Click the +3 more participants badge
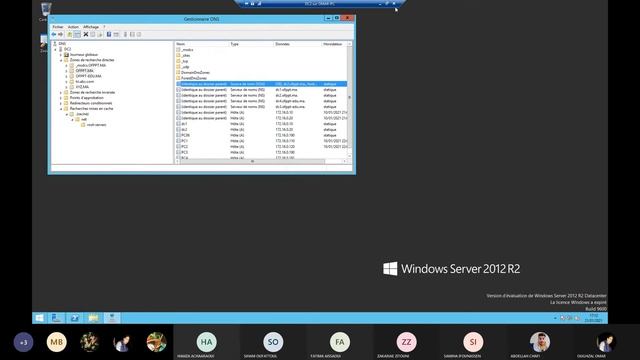This screenshot has height=360, width=640. coord(23,342)
